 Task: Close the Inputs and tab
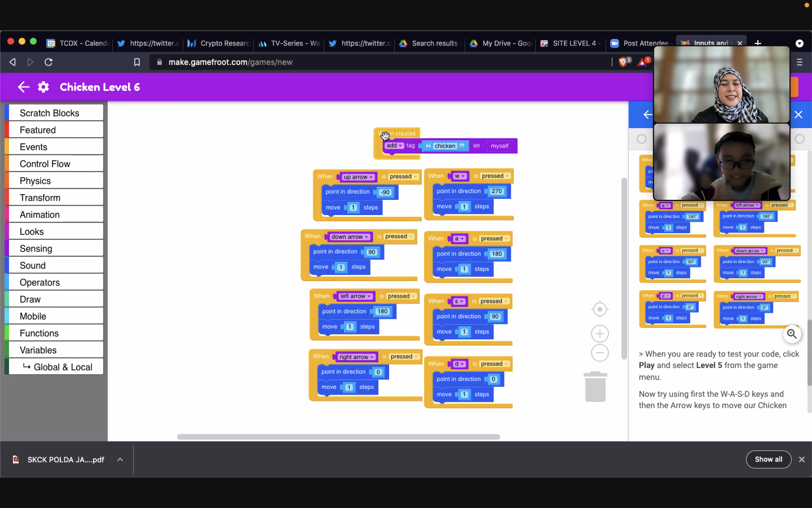(x=740, y=43)
